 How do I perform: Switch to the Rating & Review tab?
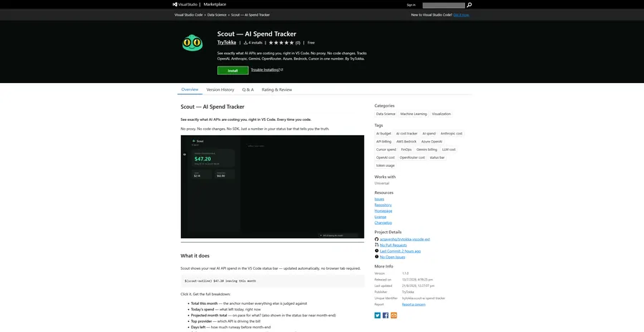(x=277, y=89)
